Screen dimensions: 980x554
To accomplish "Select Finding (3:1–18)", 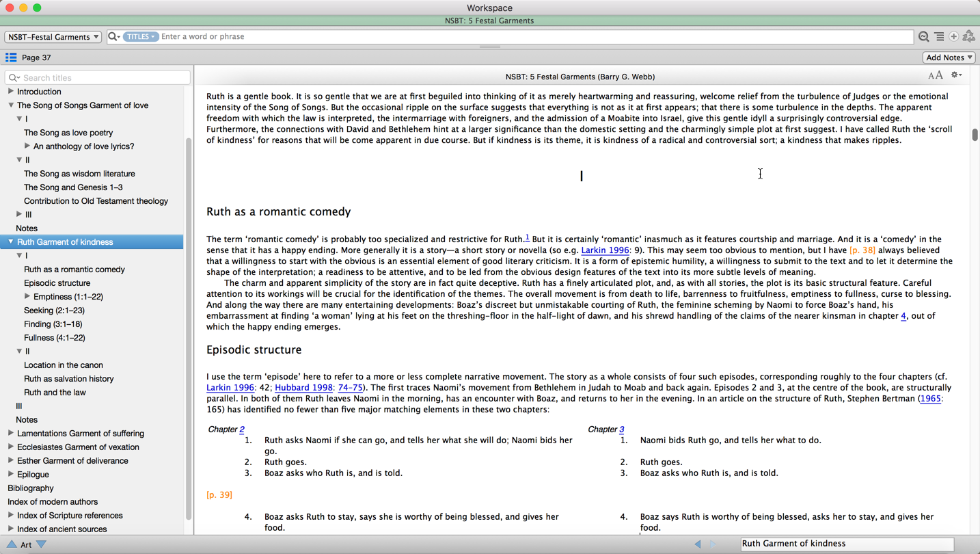I will pos(53,324).
